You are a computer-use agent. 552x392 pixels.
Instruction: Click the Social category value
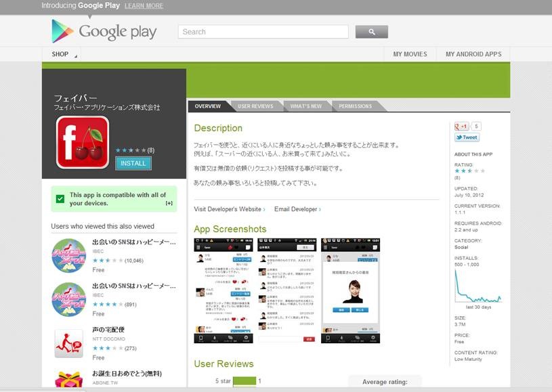[461, 247]
